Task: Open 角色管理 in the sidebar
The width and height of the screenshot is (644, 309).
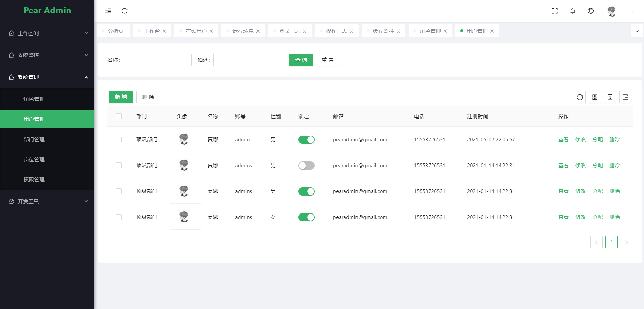Action: coord(47,99)
